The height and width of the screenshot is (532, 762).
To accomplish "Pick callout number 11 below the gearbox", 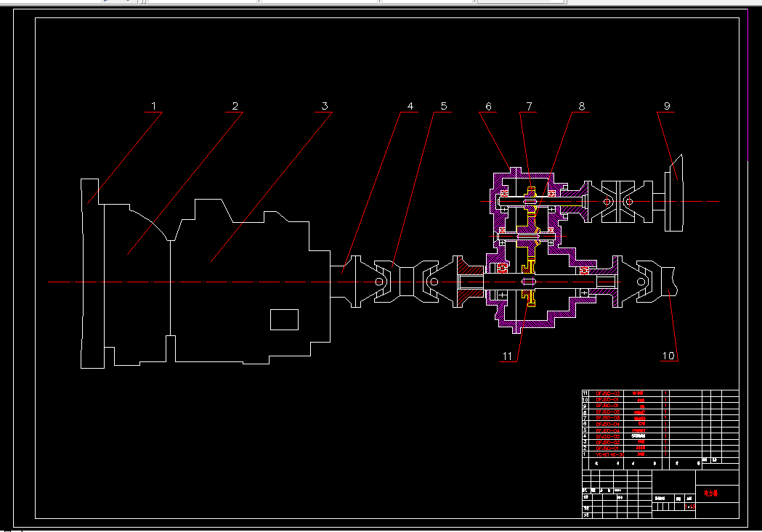I will coord(507,356).
